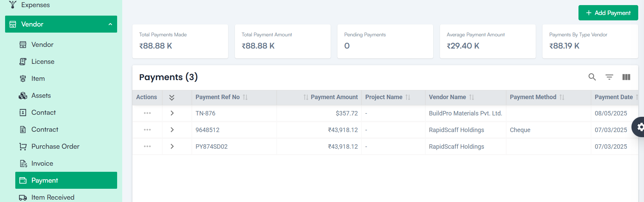Image resolution: width=644 pixels, height=202 pixels.
Task: Click RapidScaff Holdings in 9648512 row
Action: 457,130
